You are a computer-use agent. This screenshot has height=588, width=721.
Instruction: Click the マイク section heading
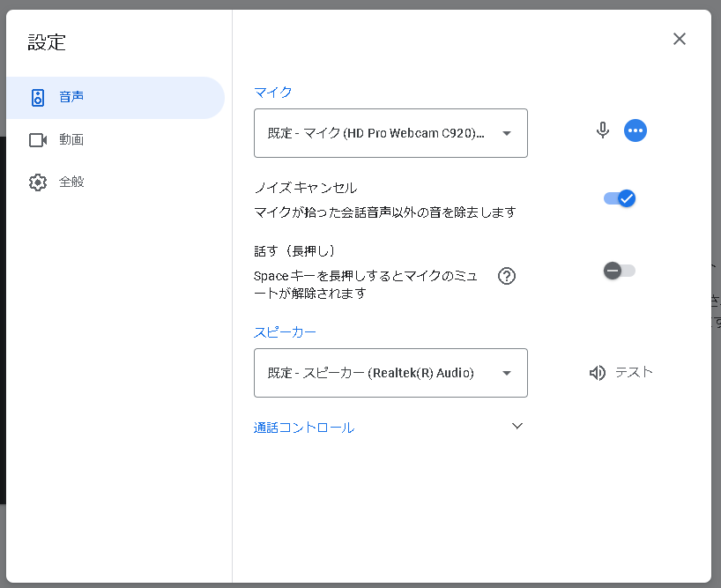[273, 93]
